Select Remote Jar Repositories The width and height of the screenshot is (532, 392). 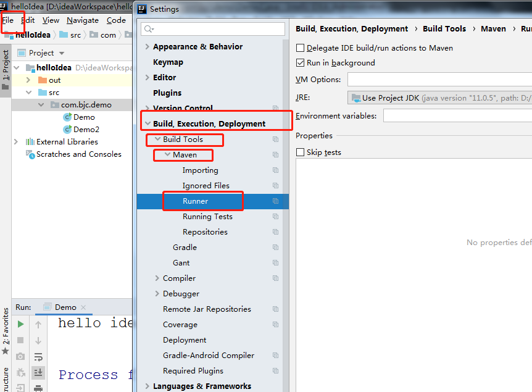[x=207, y=309]
